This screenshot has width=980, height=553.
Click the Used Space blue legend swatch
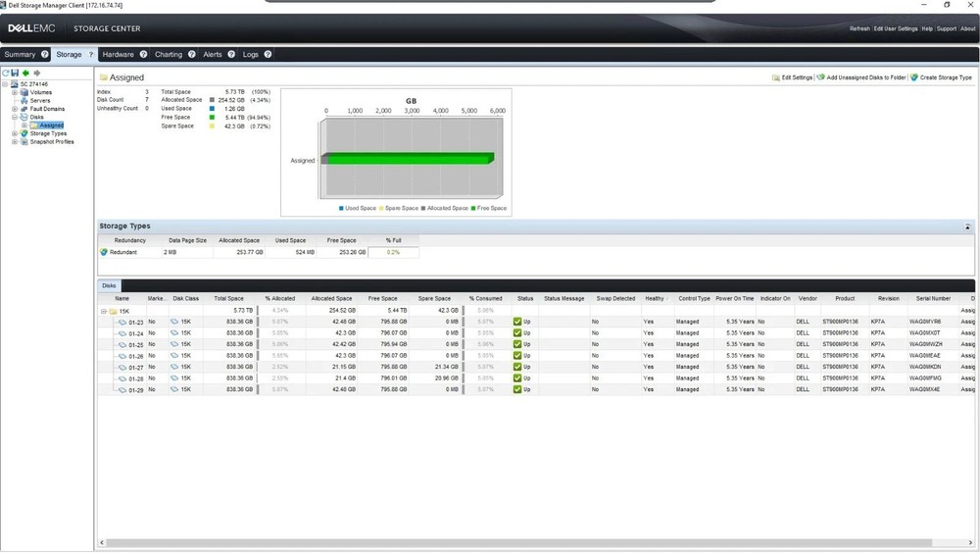341,208
